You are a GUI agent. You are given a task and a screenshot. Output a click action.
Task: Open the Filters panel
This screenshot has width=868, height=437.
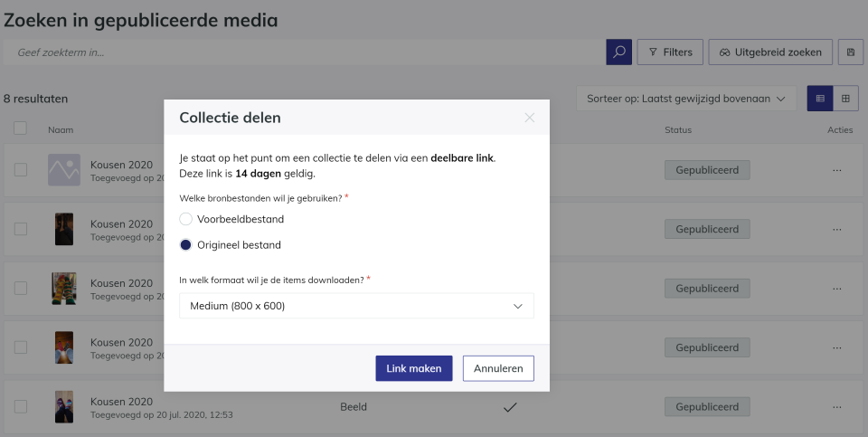click(x=670, y=52)
